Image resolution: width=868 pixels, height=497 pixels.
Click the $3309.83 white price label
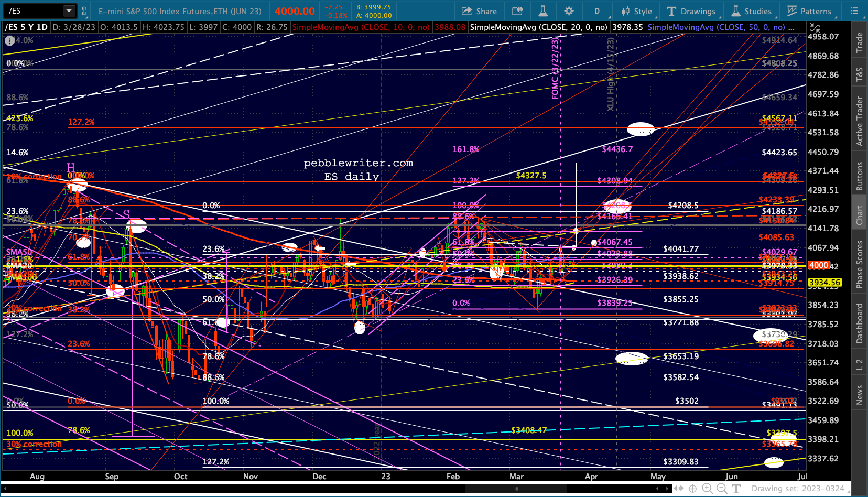tap(681, 462)
